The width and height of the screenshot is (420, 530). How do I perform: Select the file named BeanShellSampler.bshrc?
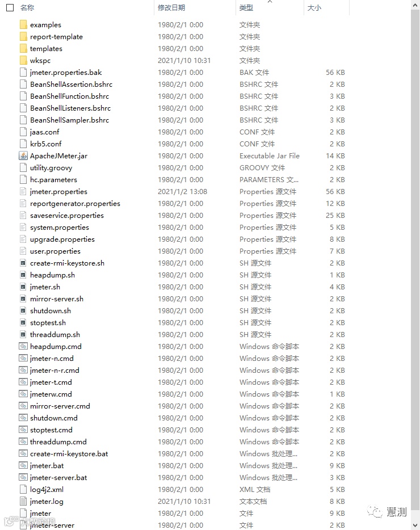tap(69, 120)
